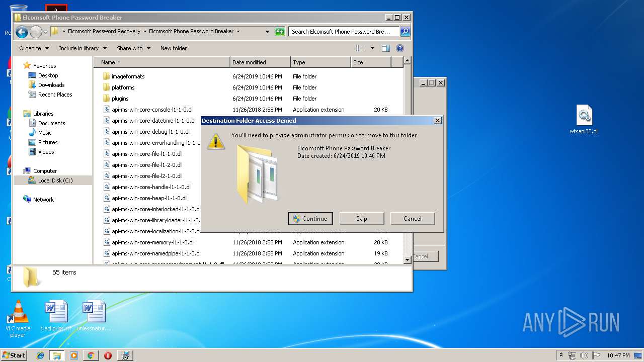This screenshot has height=362, width=644.
Task: Select Local Disk (C:) in the navigation pane
Action: 53,180
